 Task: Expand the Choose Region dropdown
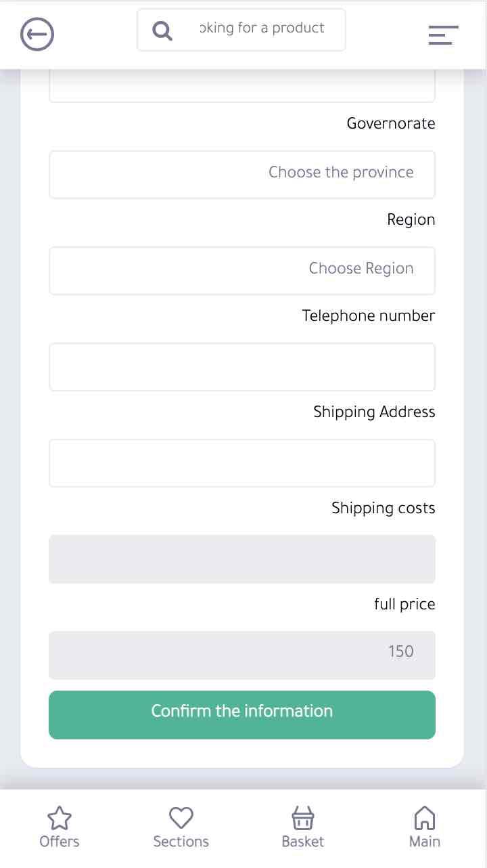pos(241,270)
